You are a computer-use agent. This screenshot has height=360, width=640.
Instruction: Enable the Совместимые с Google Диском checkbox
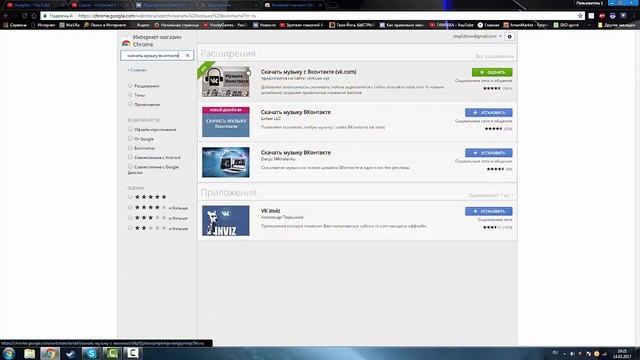[x=130, y=167]
